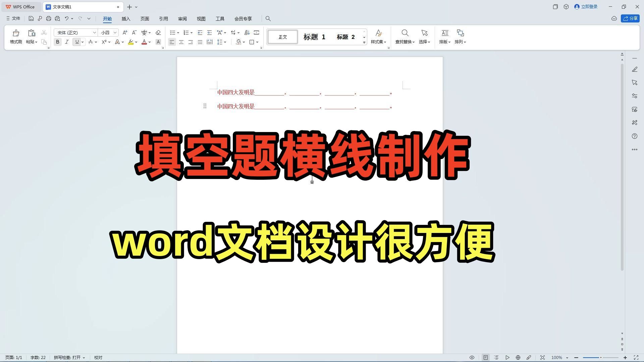Open the pen tool in right sidebar

635,69
